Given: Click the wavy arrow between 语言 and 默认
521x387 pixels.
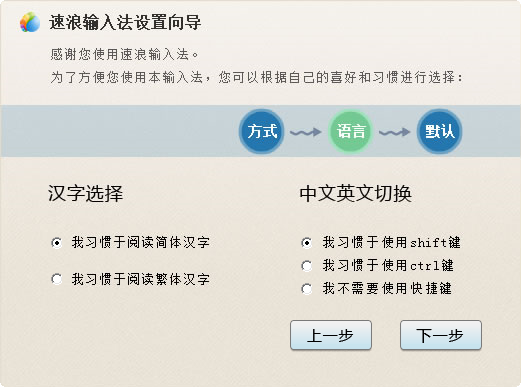Looking at the screenshot, I should coord(395,132).
